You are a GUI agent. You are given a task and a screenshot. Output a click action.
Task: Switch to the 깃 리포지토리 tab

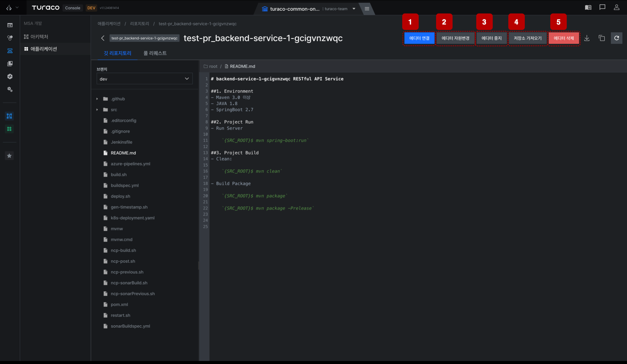coord(117,53)
